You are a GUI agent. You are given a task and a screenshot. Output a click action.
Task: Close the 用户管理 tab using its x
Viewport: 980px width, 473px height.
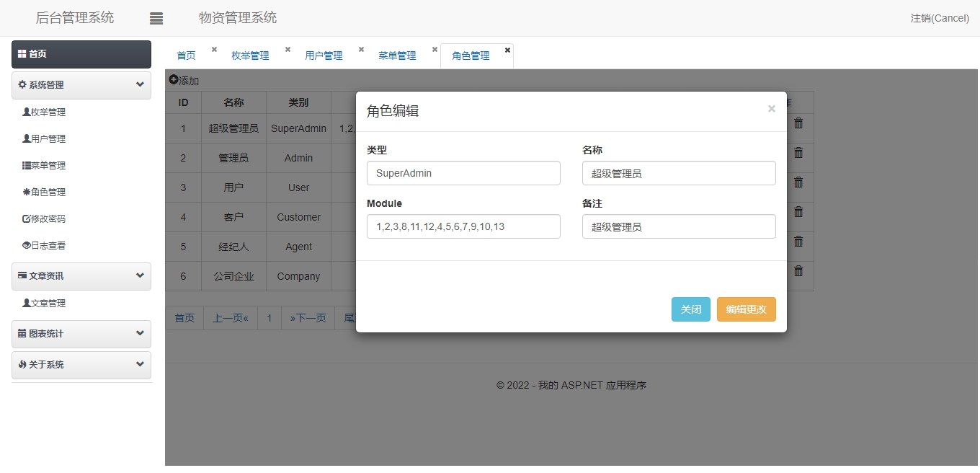click(361, 50)
